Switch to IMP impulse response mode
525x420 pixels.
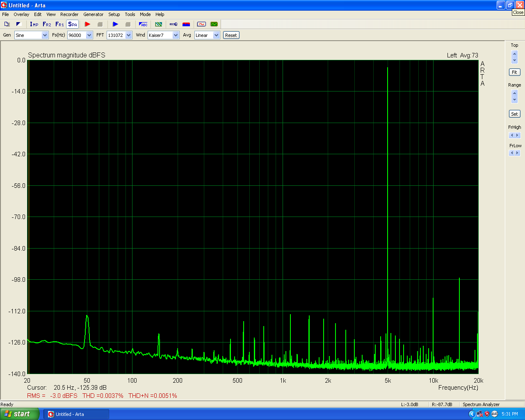click(x=34, y=24)
